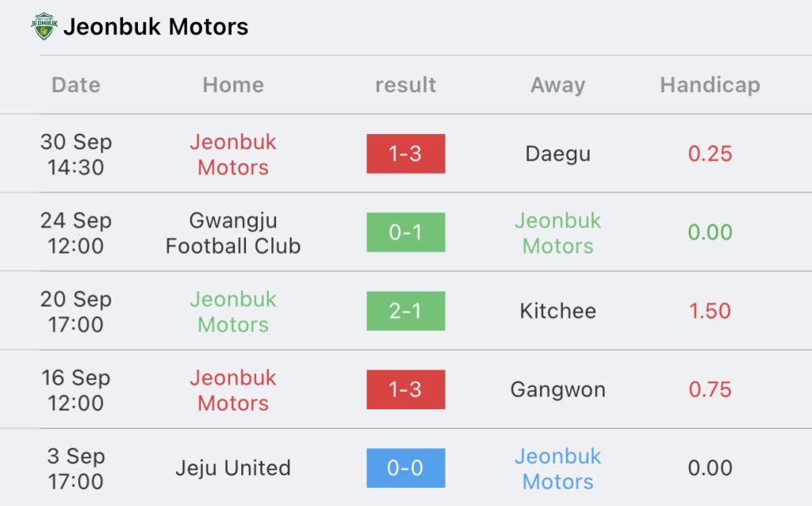Screen dimensions: 812x506
Task: Click the Daegu away team name
Action: point(557,155)
